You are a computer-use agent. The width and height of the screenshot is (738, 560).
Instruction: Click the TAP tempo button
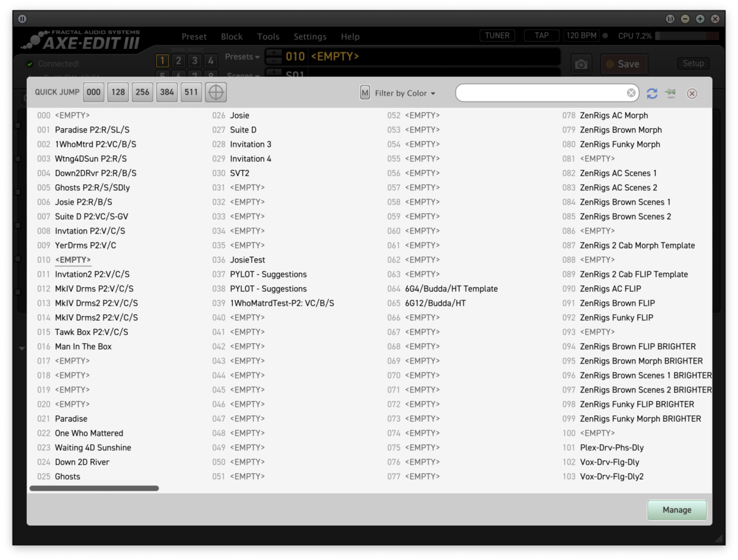(x=541, y=36)
